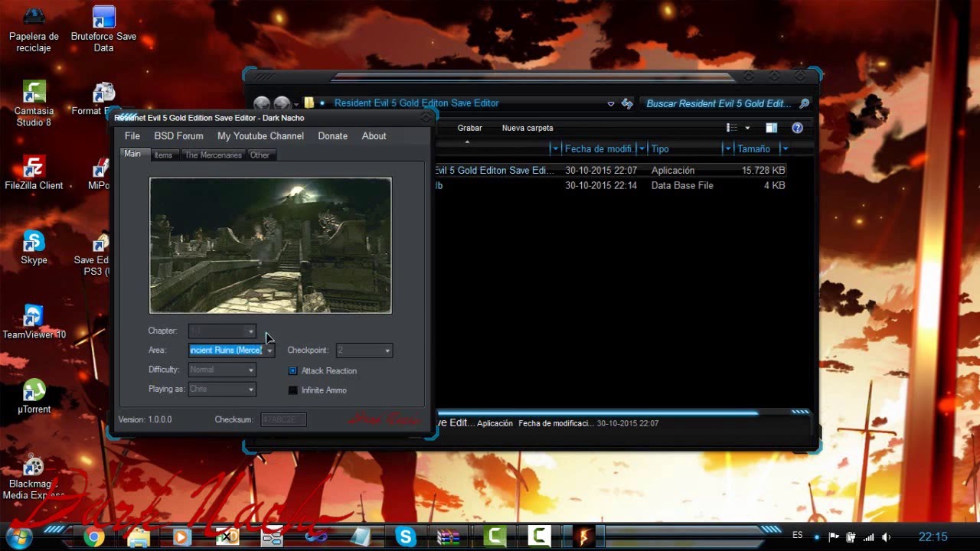Open FileZilla Client desktop icon
Viewport: 980px width, 551px height.
34,172
